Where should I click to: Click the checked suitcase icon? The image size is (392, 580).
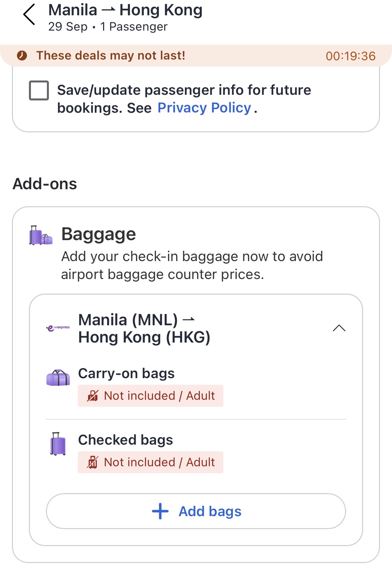tap(58, 444)
